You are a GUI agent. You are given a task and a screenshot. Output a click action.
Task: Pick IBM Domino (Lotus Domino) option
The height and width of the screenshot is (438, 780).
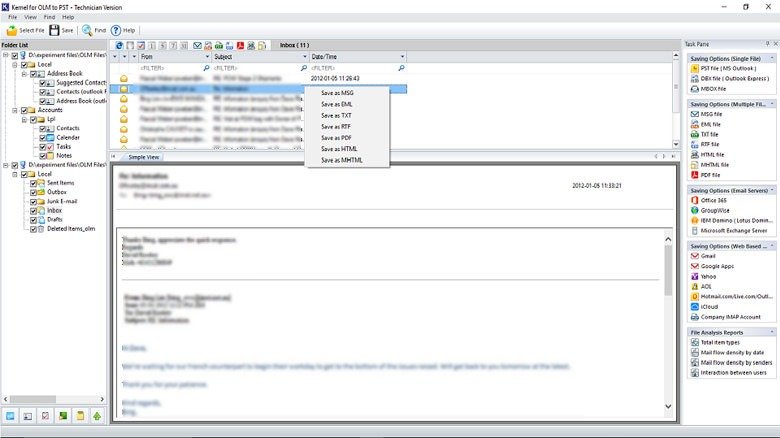pos(731,220)
